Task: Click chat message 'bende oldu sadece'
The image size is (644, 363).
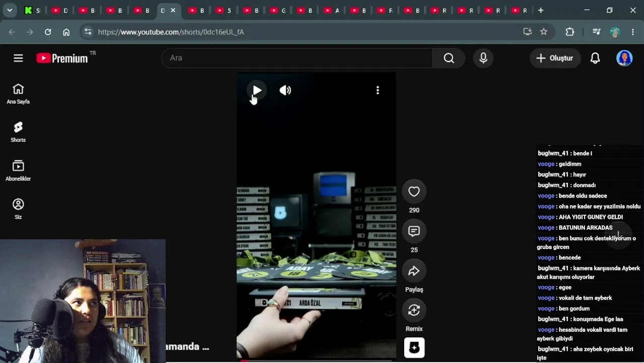Action: 583,196
